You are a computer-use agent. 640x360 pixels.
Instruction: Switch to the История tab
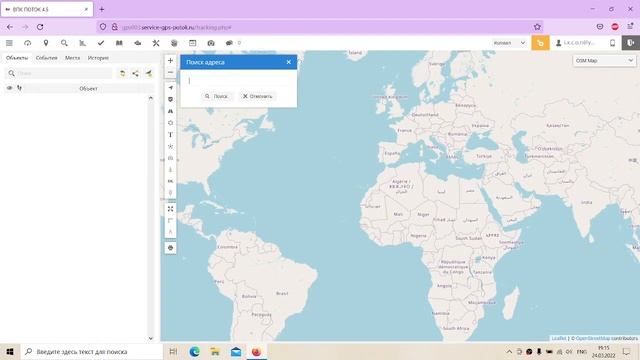tap(98, 58)
